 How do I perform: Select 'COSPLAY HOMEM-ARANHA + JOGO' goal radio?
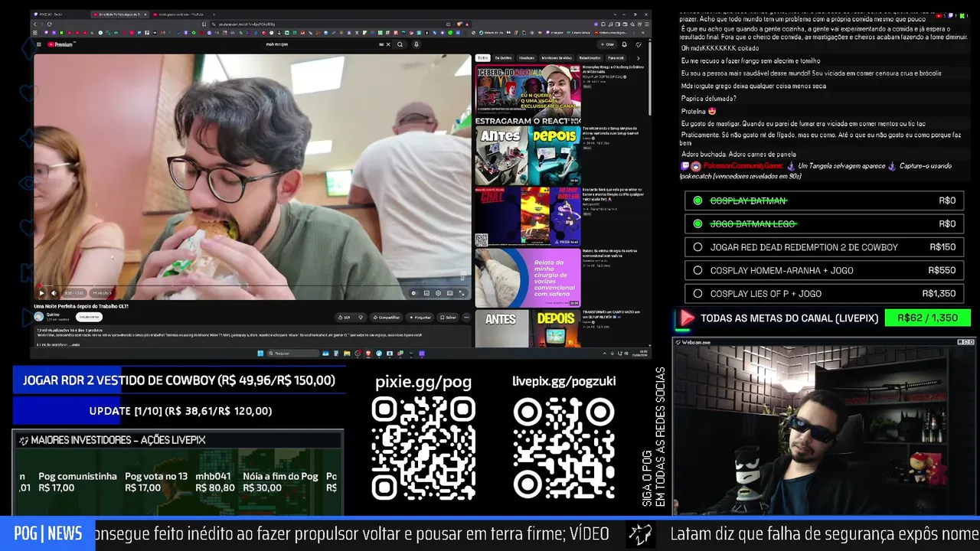click(x=697, y=270)
